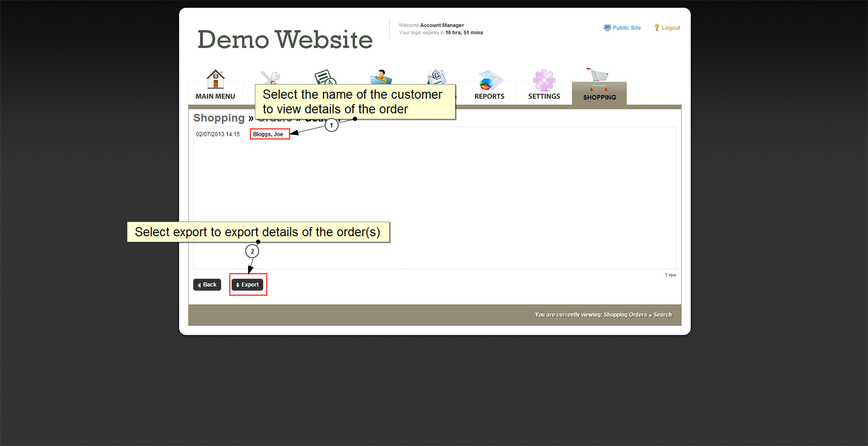
Task: Click the person with folder icon
Action: [381, 76]
